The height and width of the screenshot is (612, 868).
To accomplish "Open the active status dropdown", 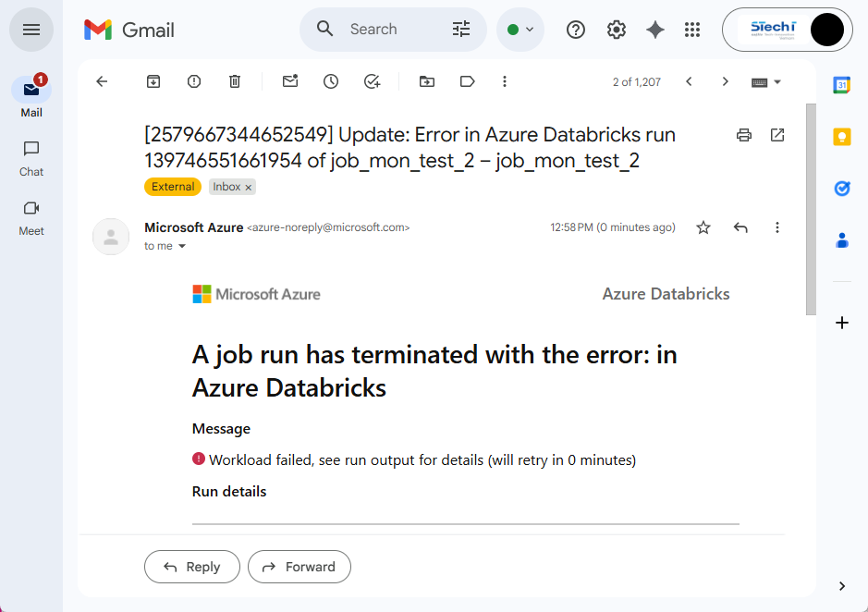I will click(x=520, y=30).
